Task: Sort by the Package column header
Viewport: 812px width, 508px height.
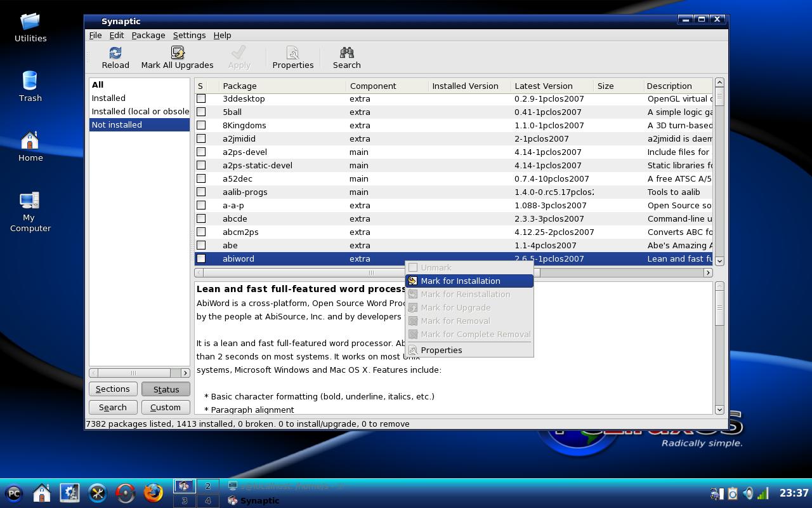Action: pyautogui.click(x=282, y=86)
